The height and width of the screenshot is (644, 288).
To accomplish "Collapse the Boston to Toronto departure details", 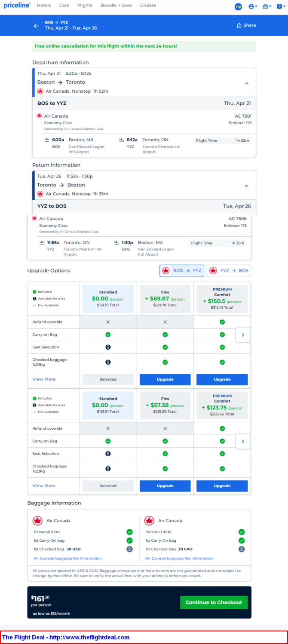I will [x=246, y=83].
